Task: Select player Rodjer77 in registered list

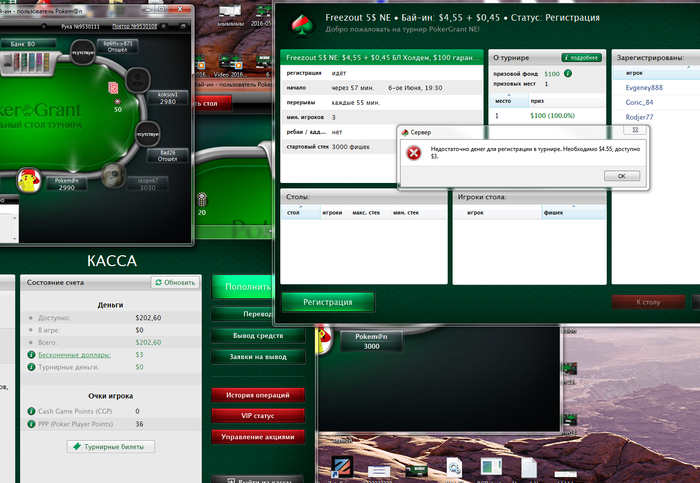Action: 639,117
